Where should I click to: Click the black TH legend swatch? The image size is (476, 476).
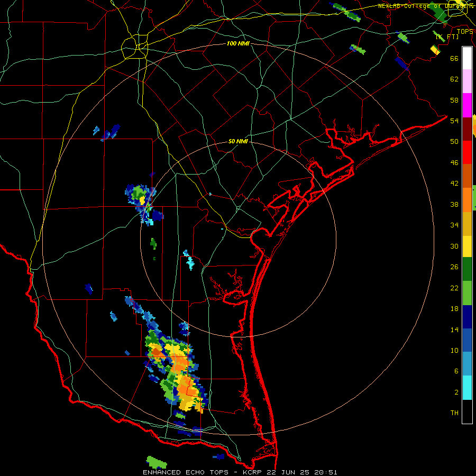467,411
